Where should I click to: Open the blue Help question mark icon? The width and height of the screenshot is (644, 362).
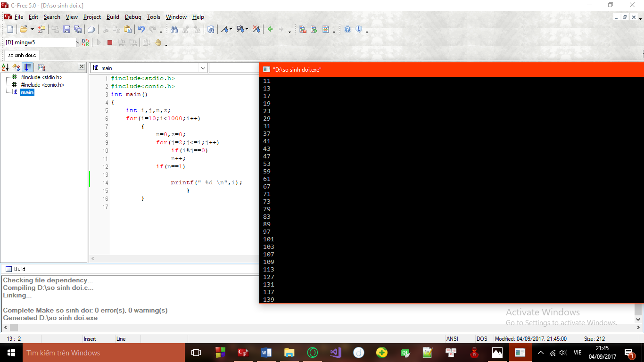[347, 29]
